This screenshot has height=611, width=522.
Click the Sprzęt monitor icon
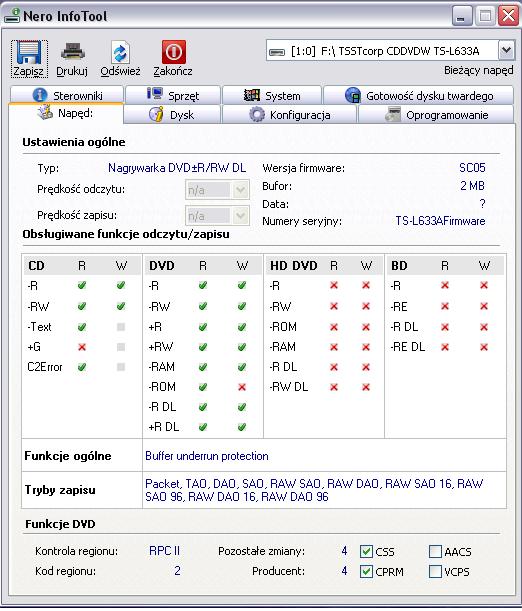pos(155,94)
